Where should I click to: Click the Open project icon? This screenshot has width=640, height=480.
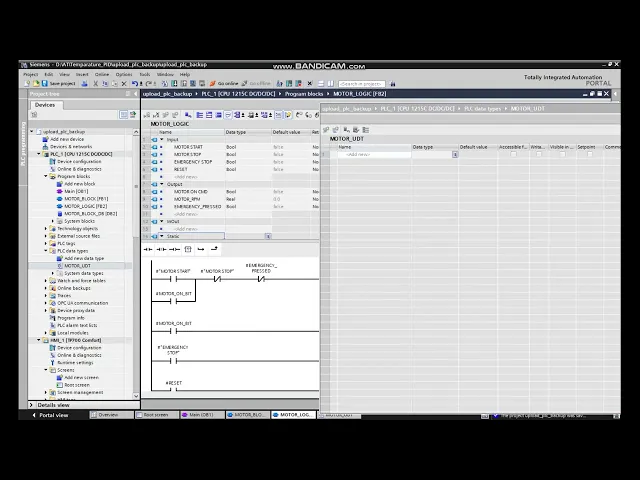[x=36, y=84]
